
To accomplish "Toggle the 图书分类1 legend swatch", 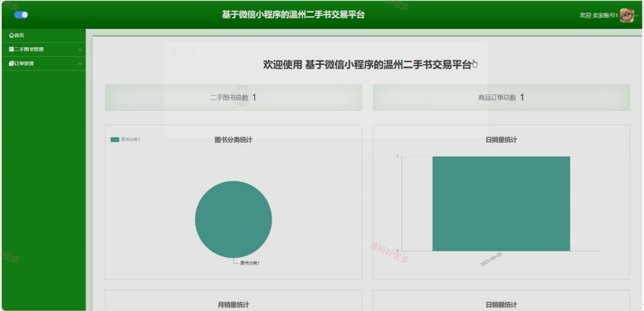I will (115, 140).
